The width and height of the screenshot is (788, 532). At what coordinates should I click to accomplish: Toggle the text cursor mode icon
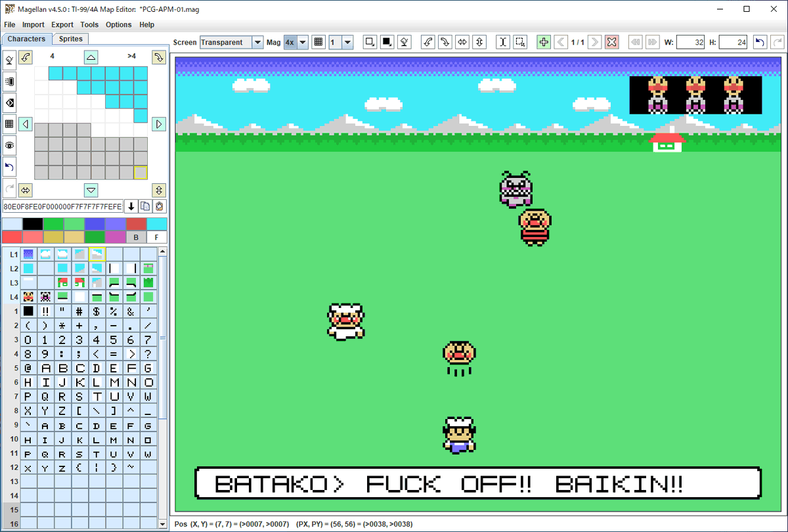point(503,42)
